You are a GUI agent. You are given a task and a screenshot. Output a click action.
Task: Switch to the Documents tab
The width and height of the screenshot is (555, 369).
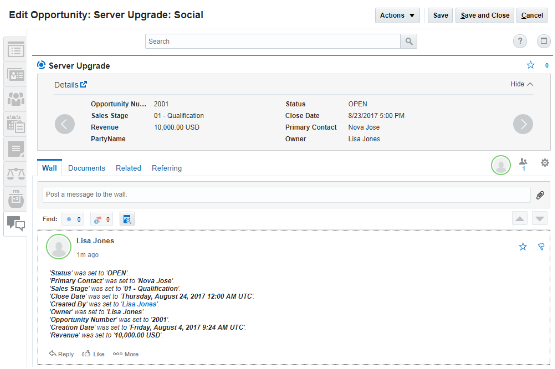(x=87, y=168)
